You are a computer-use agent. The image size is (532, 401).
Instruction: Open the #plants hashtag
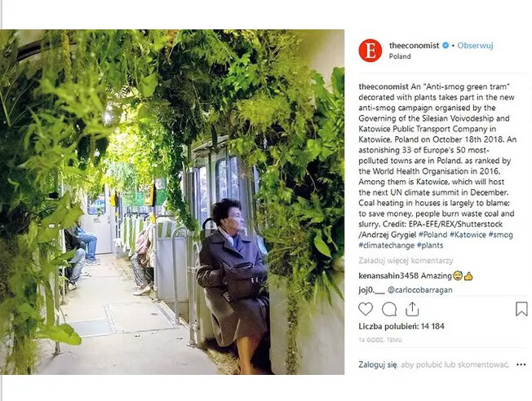pos(430,245)
